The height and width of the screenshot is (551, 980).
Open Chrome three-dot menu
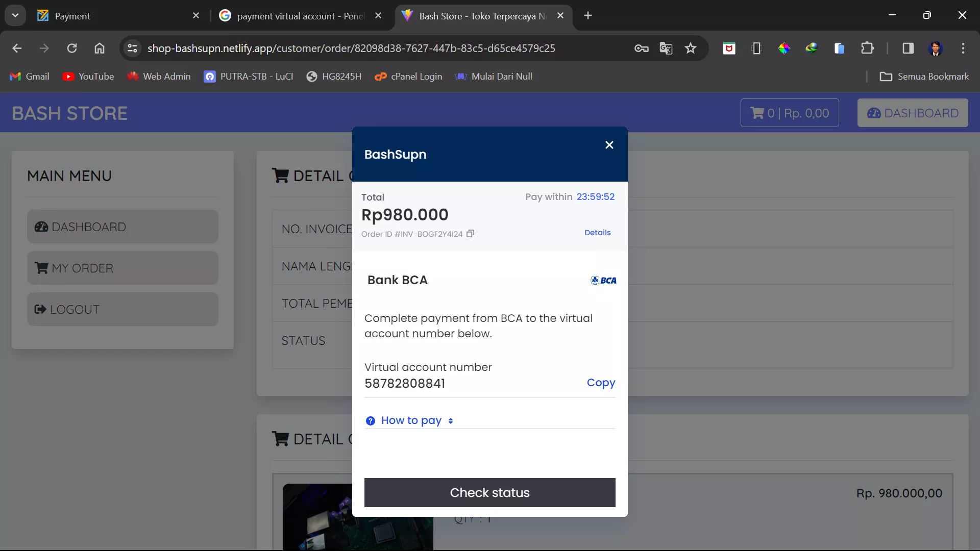pos(963,48)
